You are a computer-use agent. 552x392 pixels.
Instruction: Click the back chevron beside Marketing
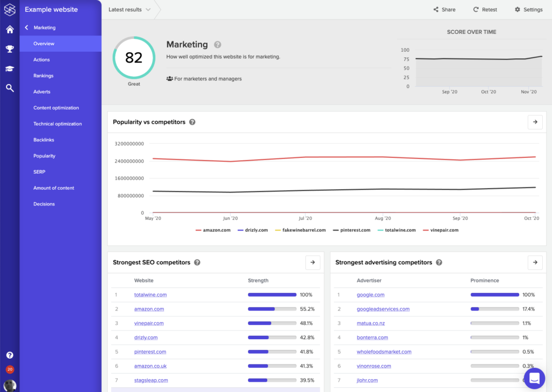click(26, 27)
